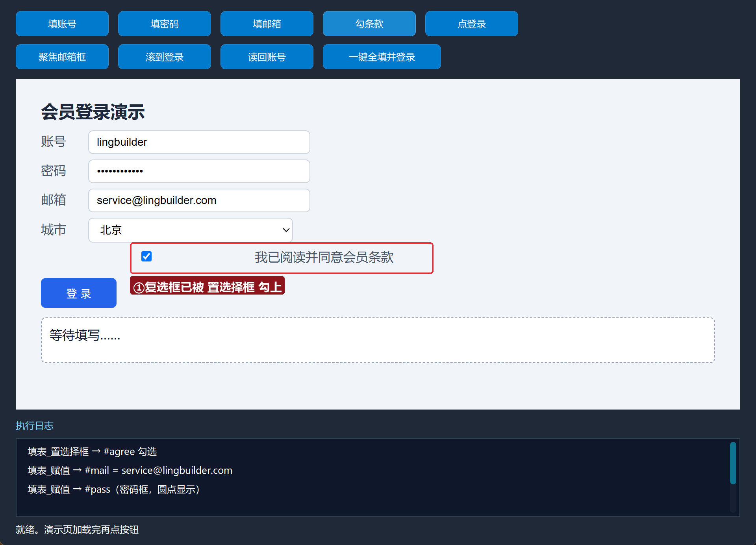Click the 城市 field label
This screenshot has height=545, width=756.
point(54,229)
